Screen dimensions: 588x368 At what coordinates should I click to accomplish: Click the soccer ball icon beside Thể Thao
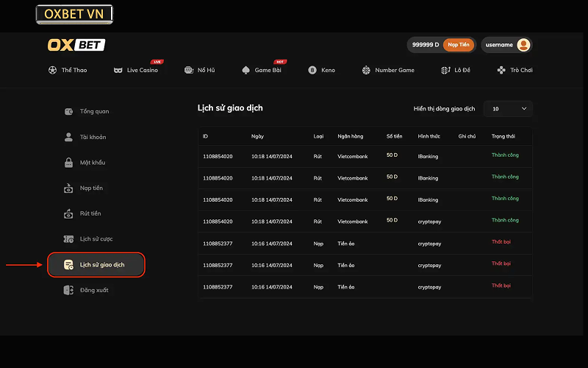coord(52,70)
